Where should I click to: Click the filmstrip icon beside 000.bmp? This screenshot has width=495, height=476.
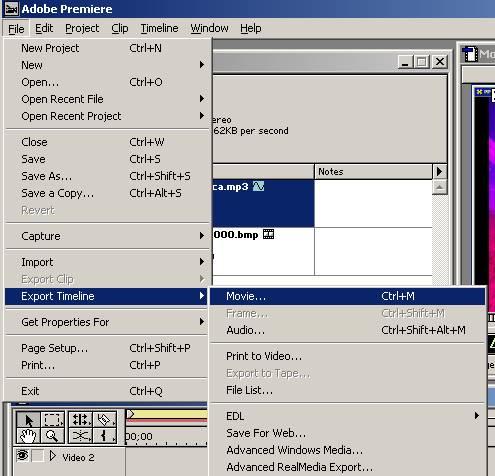click(x=268, y=234)
